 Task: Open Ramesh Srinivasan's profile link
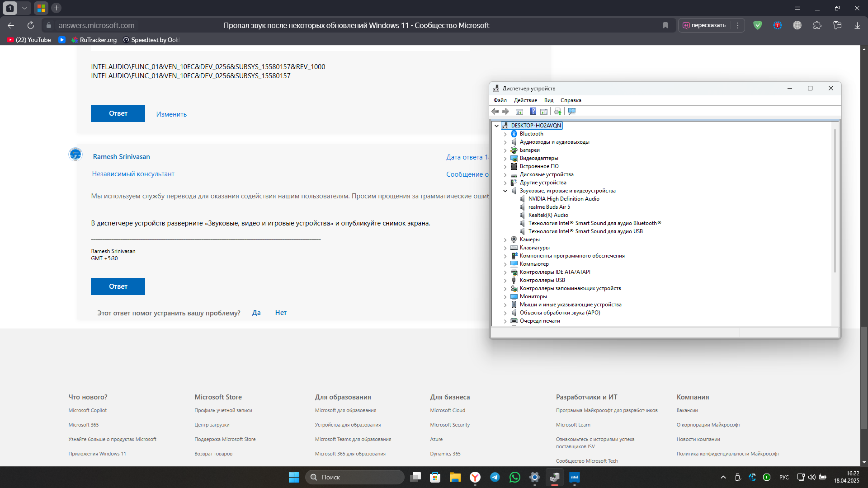click(122, 157)
